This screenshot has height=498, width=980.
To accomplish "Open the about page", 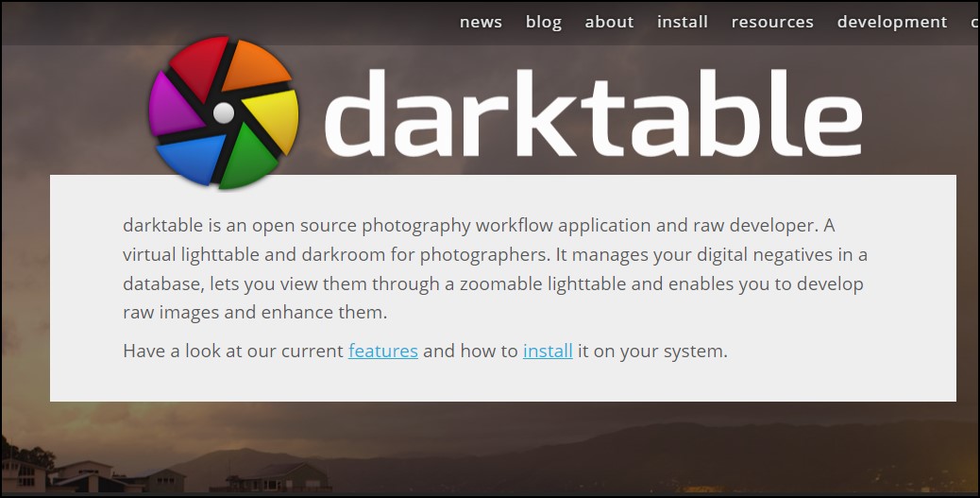I will [609, 22].
